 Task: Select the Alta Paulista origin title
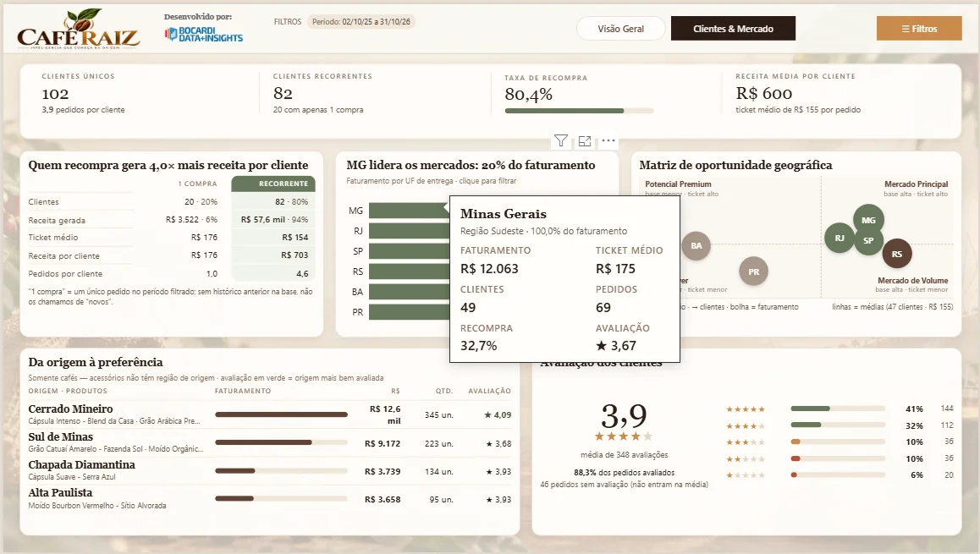(61, 493)
